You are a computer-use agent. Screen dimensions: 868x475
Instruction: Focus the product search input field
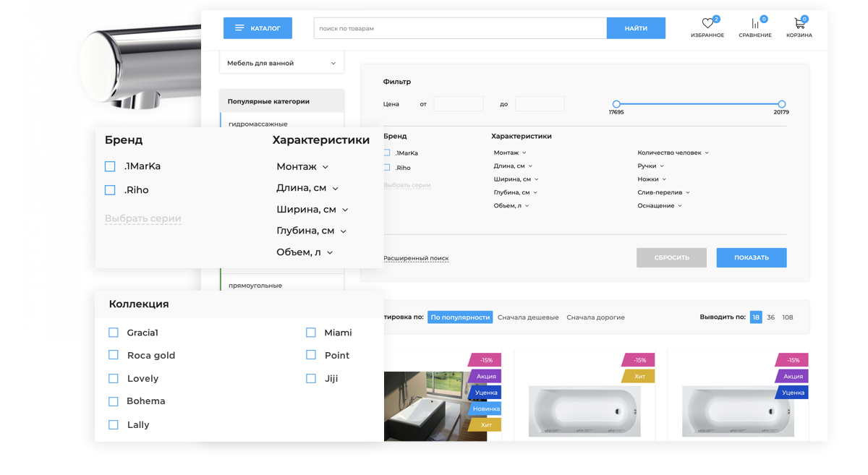click(x=460, y=28)
